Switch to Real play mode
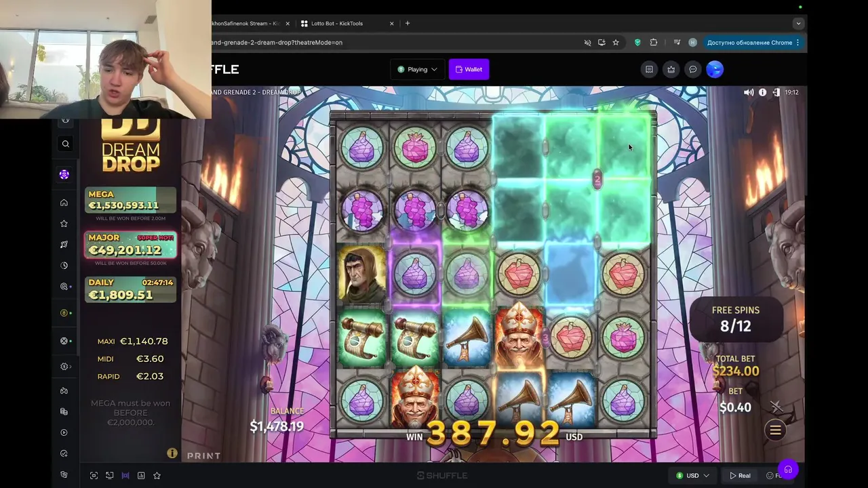Screen dimensions: 868x488 click(x=740, y=476)
